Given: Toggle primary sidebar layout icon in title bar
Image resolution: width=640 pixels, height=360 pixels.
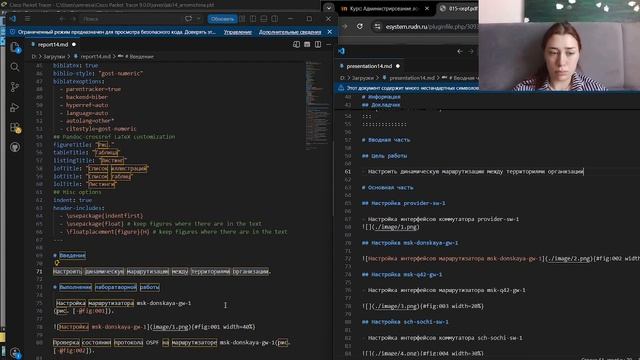Looking at the screenshot, I should 253,19.
